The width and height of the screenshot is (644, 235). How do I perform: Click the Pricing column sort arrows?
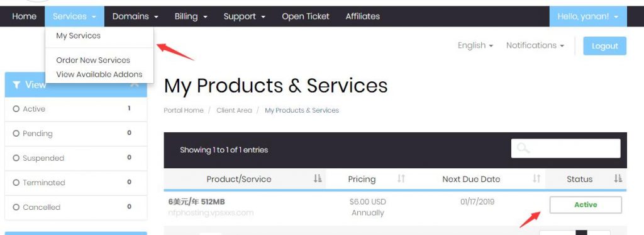tap(401, 179)
